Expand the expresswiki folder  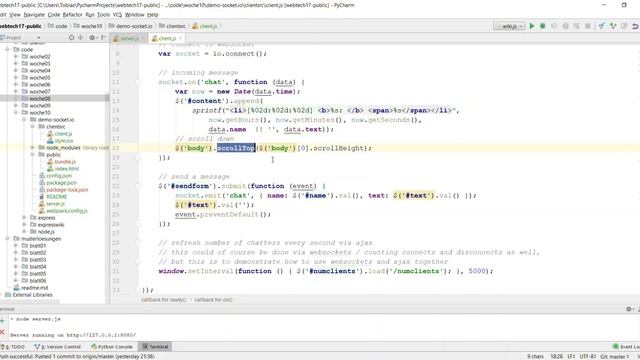(24, 225)
